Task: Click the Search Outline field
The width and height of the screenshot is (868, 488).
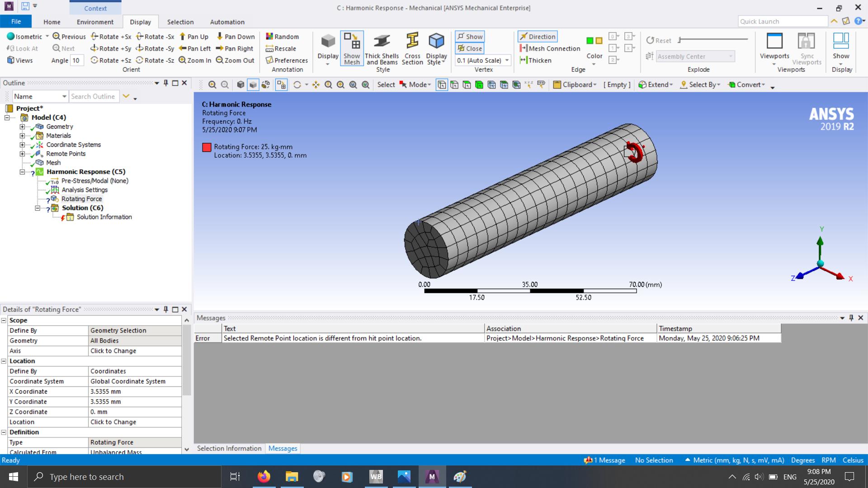Action: click(x=94, y=96)
